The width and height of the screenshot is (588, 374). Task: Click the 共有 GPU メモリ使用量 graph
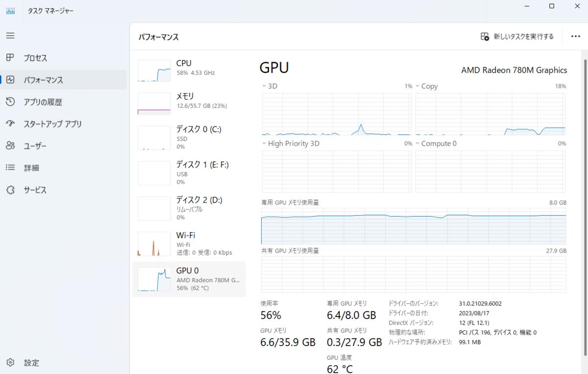414,274
